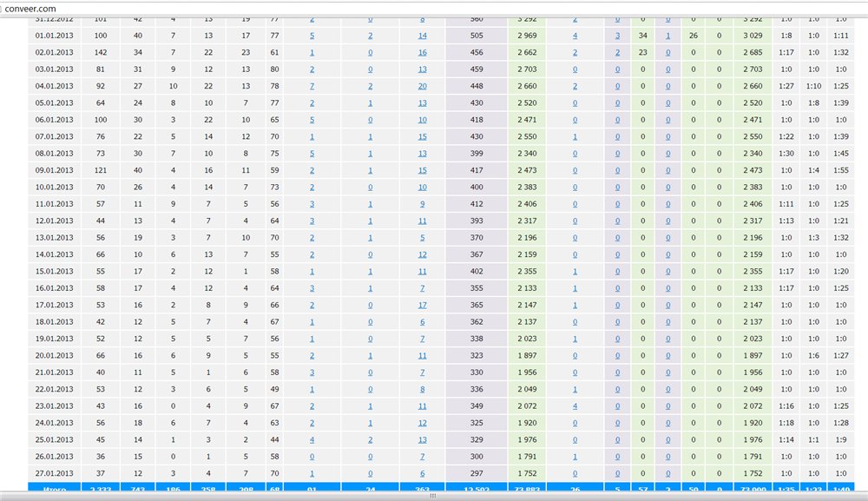Click the 459 cell in the 03.01.2013 row
This screenshot has width=868, height=501.
pos(477,69)
